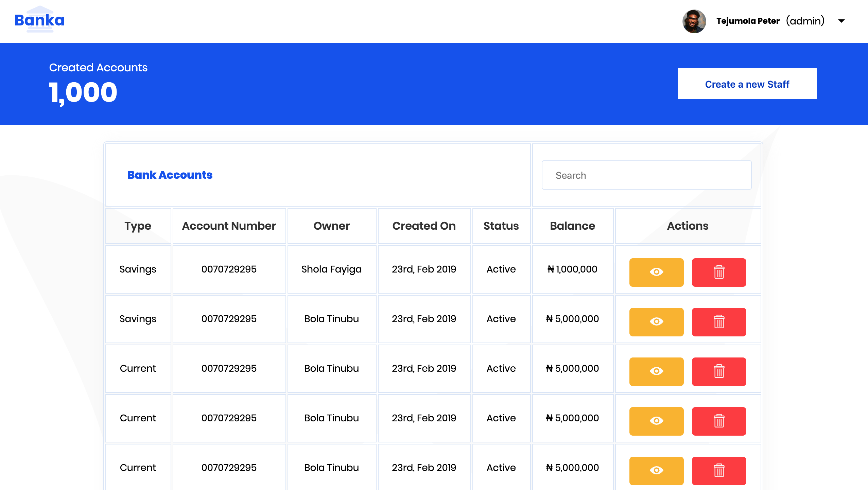This screenshot has height=490, width=868.
Task: Click Create a new Staff button
Action: point(747,84)
